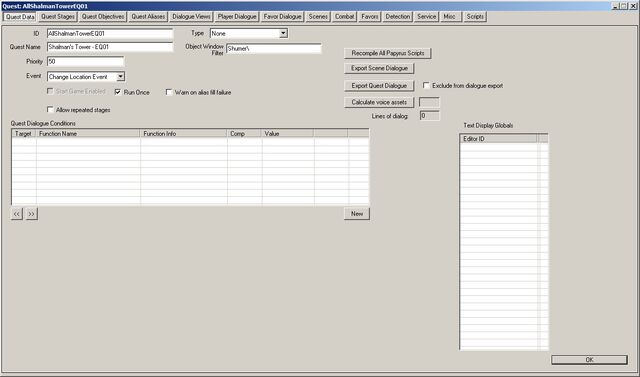640x377 pixels.
Task: Click the quest ID input field
Action: click(x=110, y=33)
